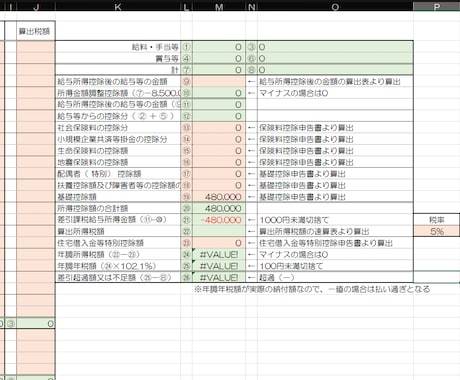
Task: Click the 所得金額調整控除額 label cell
Action: tap(118, 93)
